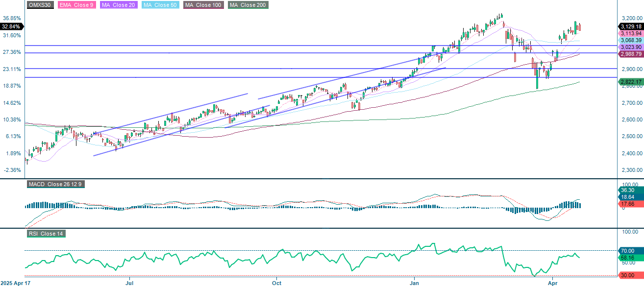
Task: Click the -2.36% label on percent axis
Action: (x=12, y=170)
